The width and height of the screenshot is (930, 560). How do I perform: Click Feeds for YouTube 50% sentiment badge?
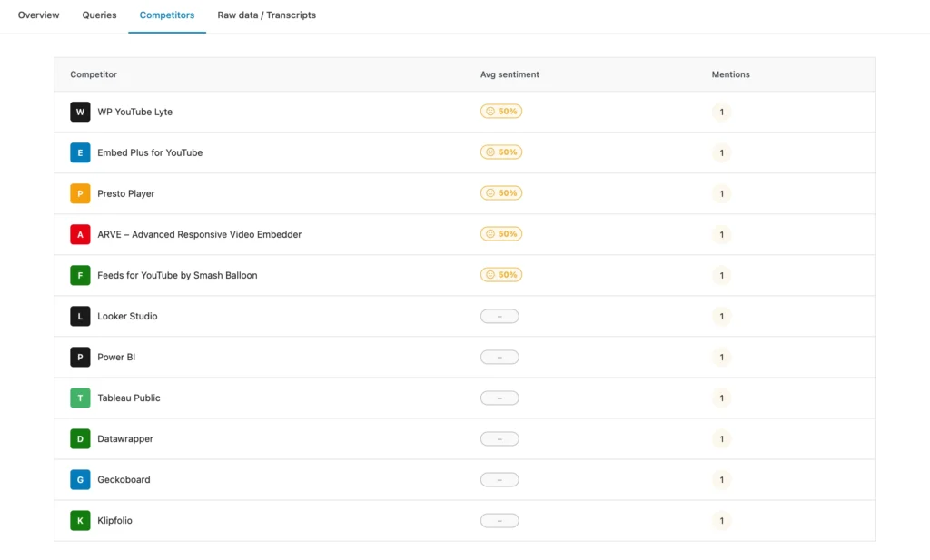(501, 275)
